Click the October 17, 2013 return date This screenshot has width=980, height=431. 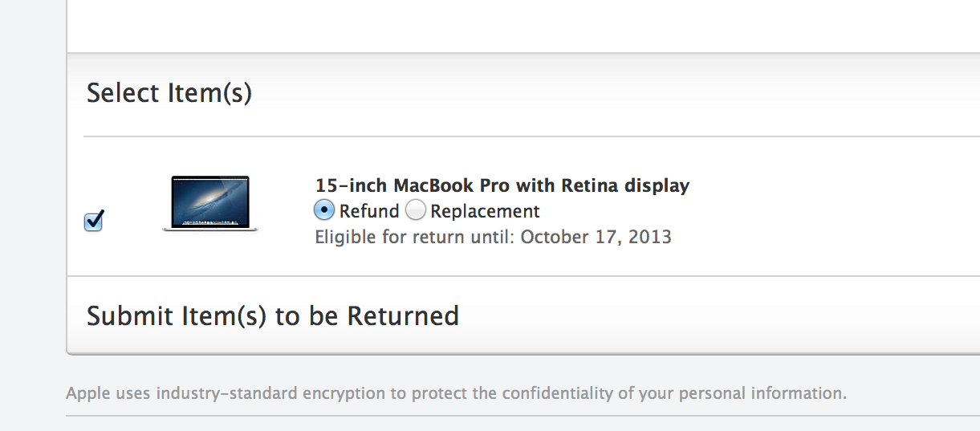pos(596,237)
